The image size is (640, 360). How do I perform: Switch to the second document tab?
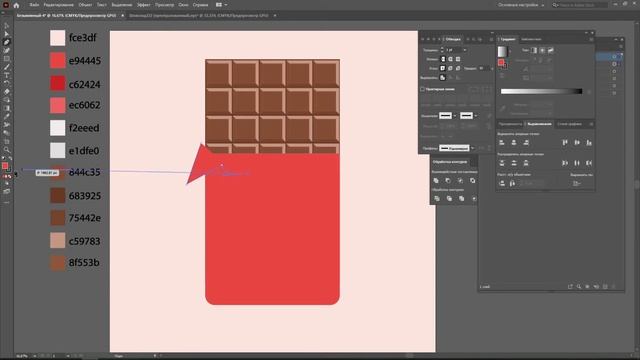[199, 16]
